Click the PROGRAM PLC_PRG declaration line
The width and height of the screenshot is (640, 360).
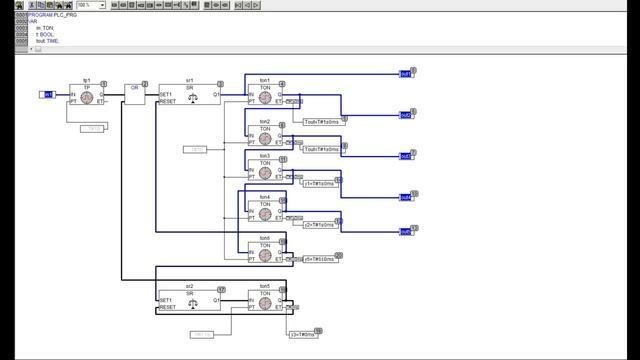pyautogui.click(x=52, y=15)
